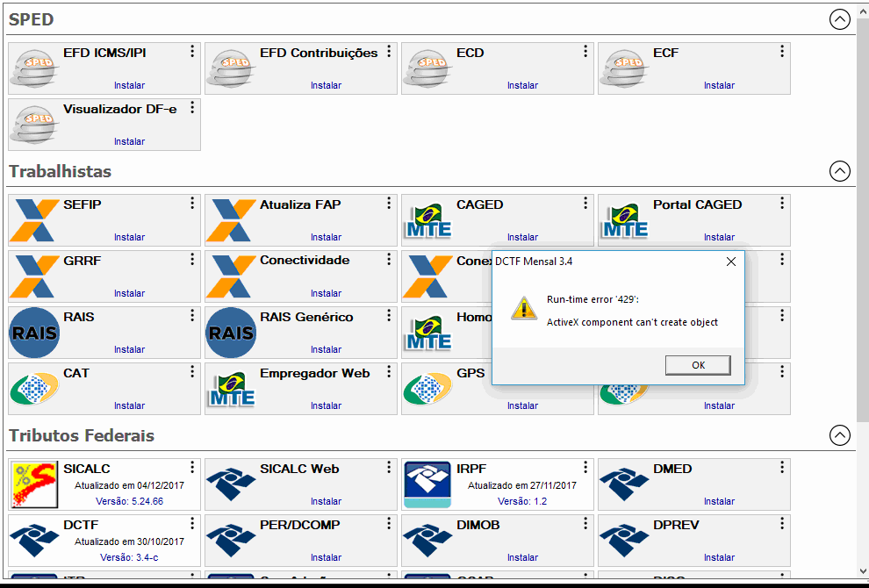869x588 pixels.
Task: Click the Empregador Web MTE icon
Action: 232,389
